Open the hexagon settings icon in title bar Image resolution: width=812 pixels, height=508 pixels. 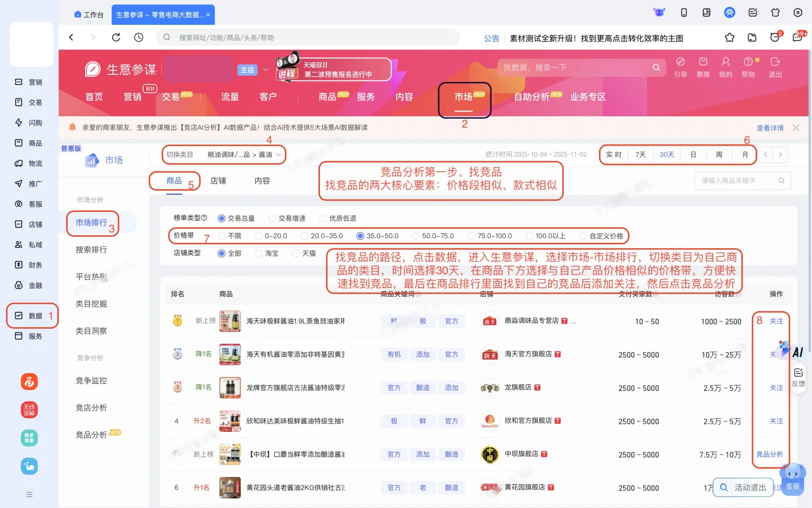click(798, 13)
